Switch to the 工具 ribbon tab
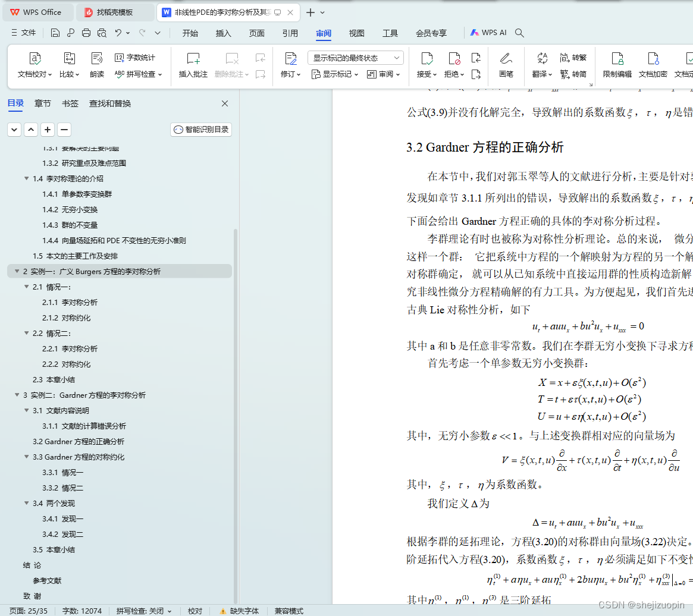 [x=390, y=33]
